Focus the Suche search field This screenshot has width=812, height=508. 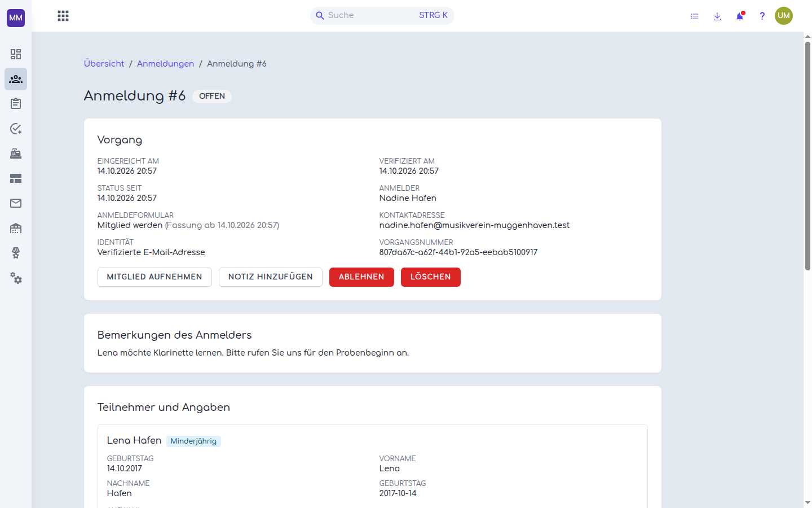[382, 16]
